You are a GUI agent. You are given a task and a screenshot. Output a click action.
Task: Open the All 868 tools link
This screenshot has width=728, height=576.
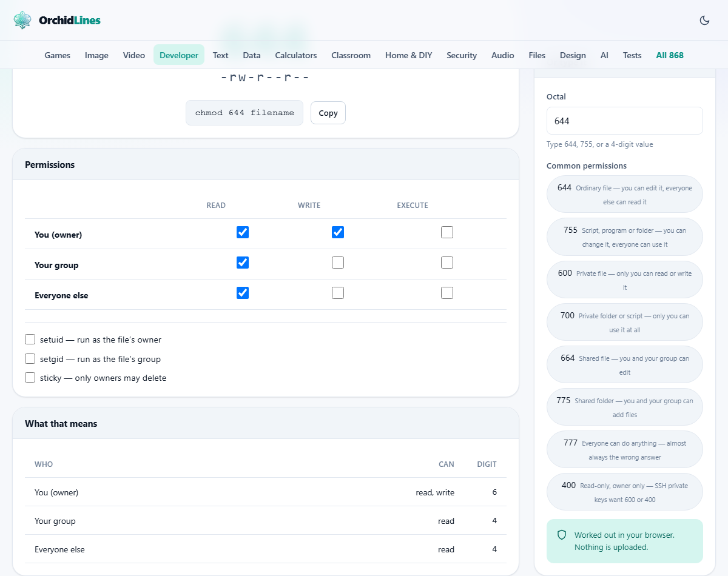coord(670,55)
